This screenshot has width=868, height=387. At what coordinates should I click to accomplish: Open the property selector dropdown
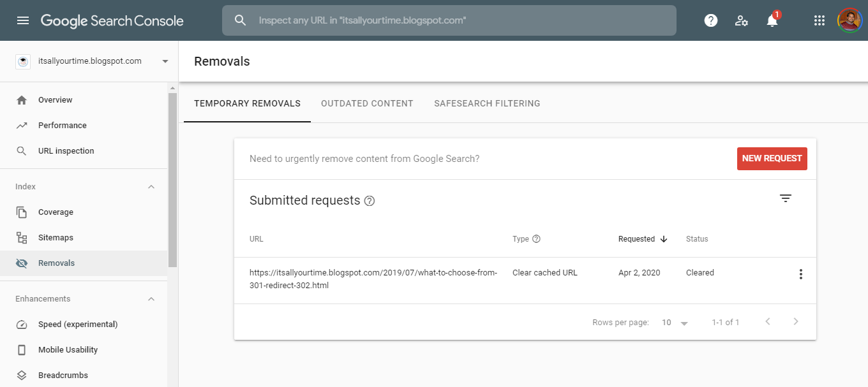tap(165, 61)
